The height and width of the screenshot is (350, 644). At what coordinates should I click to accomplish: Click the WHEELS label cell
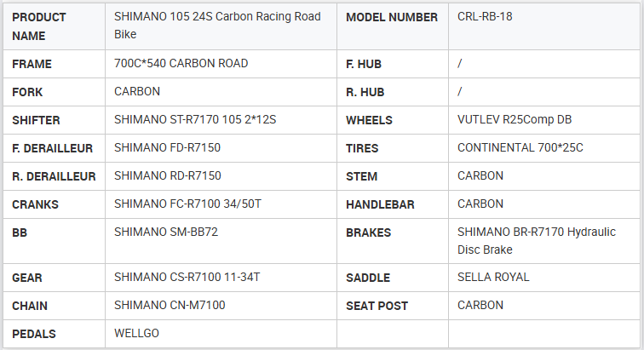tap(369, 120)
